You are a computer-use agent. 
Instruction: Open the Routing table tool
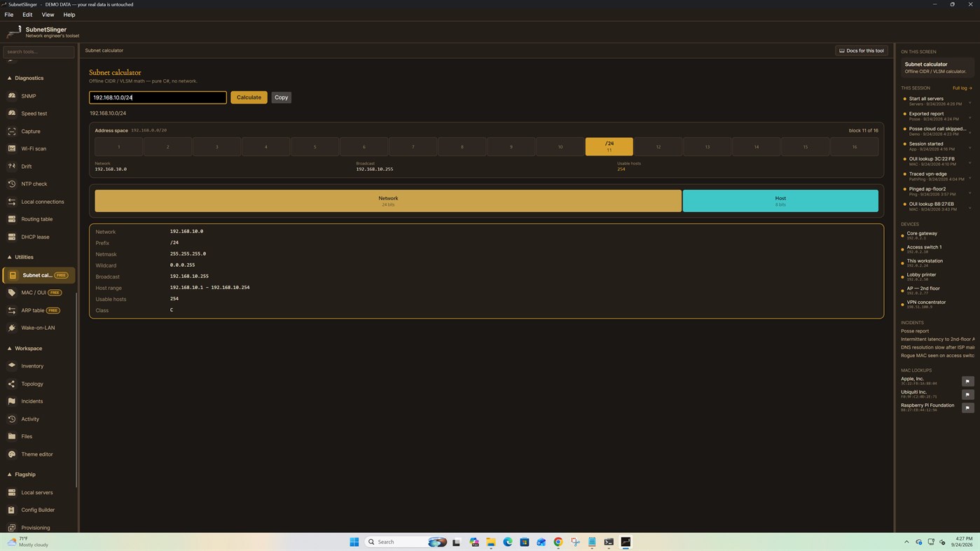(x=39, y=219)
